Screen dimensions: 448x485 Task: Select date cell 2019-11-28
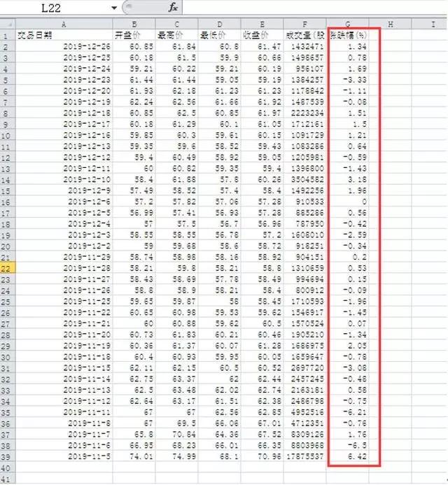(64, 268)
